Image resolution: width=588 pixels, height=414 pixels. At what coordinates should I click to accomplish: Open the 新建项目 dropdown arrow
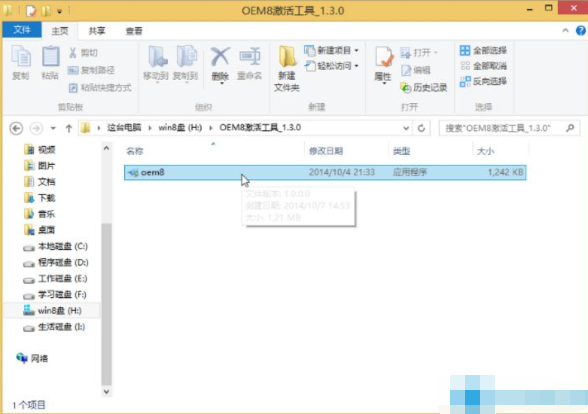coord(357,50)
